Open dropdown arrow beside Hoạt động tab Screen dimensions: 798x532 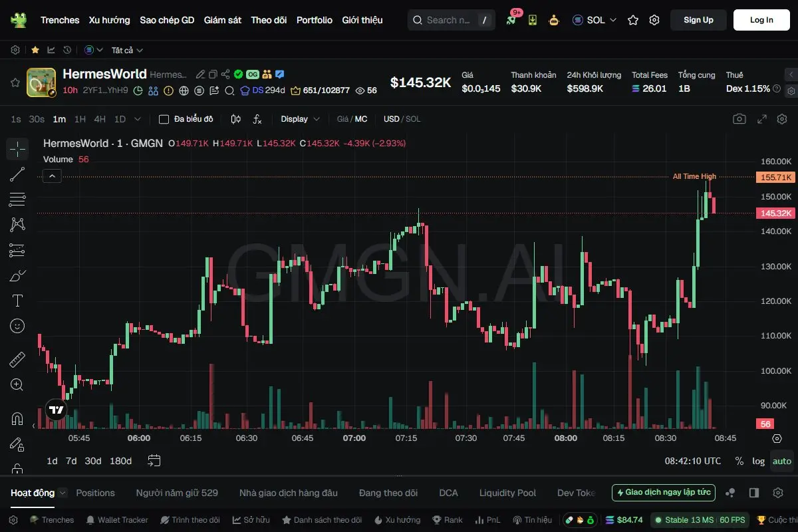63,493
